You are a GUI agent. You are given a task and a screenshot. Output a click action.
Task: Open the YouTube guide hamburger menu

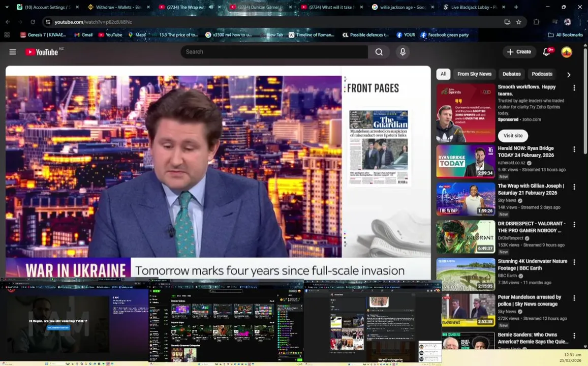12,52
